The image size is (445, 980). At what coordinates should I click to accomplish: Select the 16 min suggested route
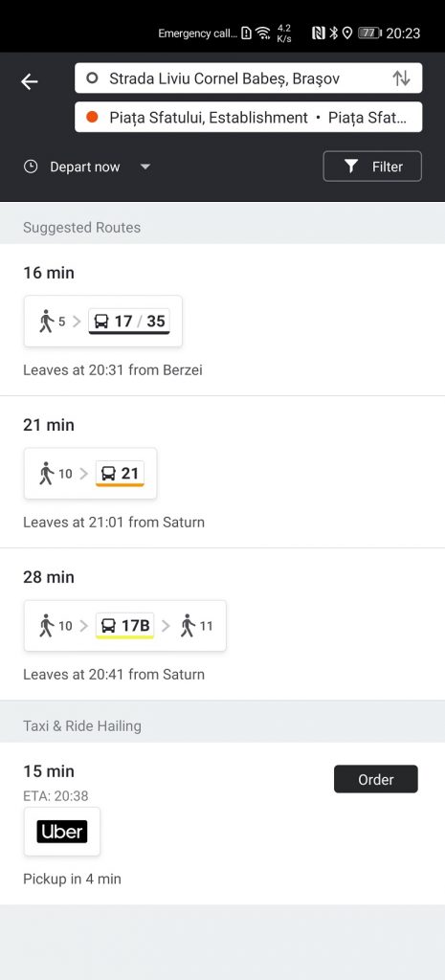point(222,320)
